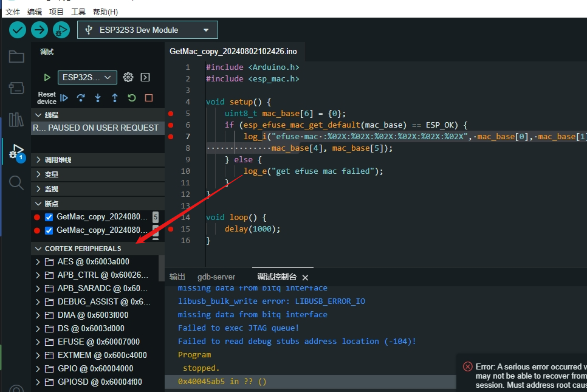The height and width of the screenshot is (392, 587).
Task: Uncheck the first GetMac_copy breakpoint checkbox
Action: [49, 217]
